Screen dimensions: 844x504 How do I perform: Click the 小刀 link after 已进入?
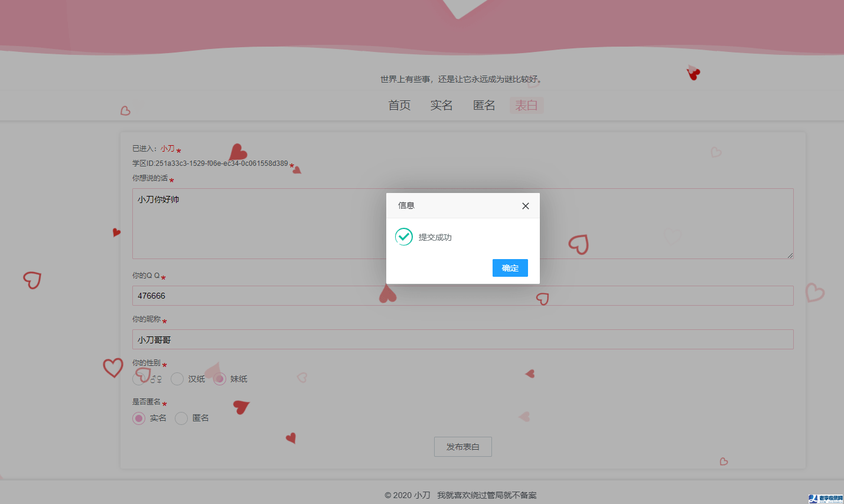[167, 148]
